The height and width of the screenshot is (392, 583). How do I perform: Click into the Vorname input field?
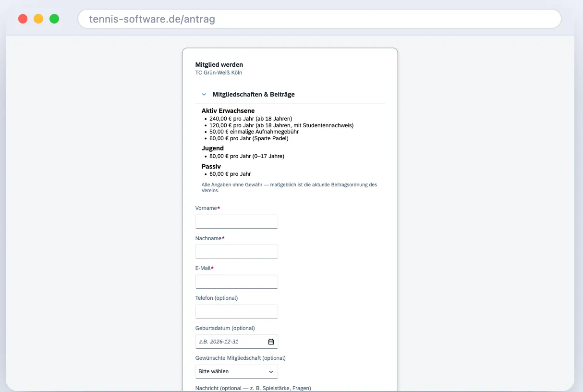[236, 221]
